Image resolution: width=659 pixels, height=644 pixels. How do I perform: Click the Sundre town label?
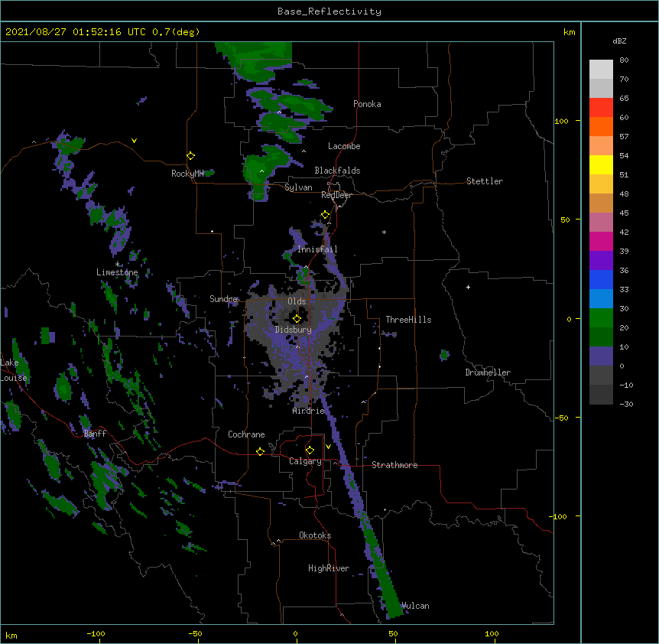coord(223,299)
